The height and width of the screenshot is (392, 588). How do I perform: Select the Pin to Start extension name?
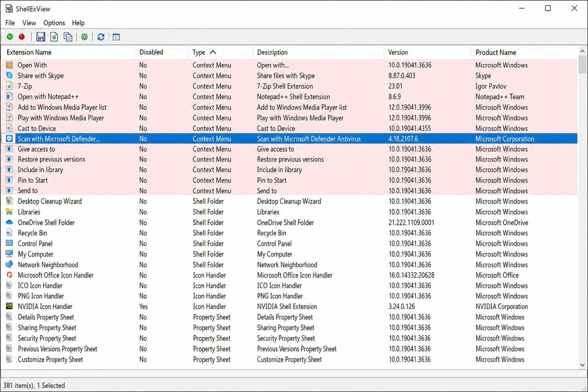point(33,180)
